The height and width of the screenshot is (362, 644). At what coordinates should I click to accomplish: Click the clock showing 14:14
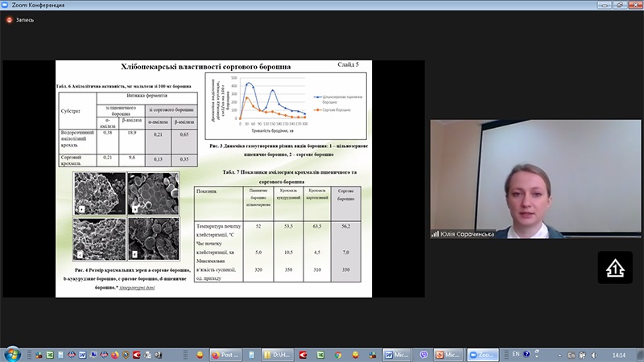click(x=617, y=354)
